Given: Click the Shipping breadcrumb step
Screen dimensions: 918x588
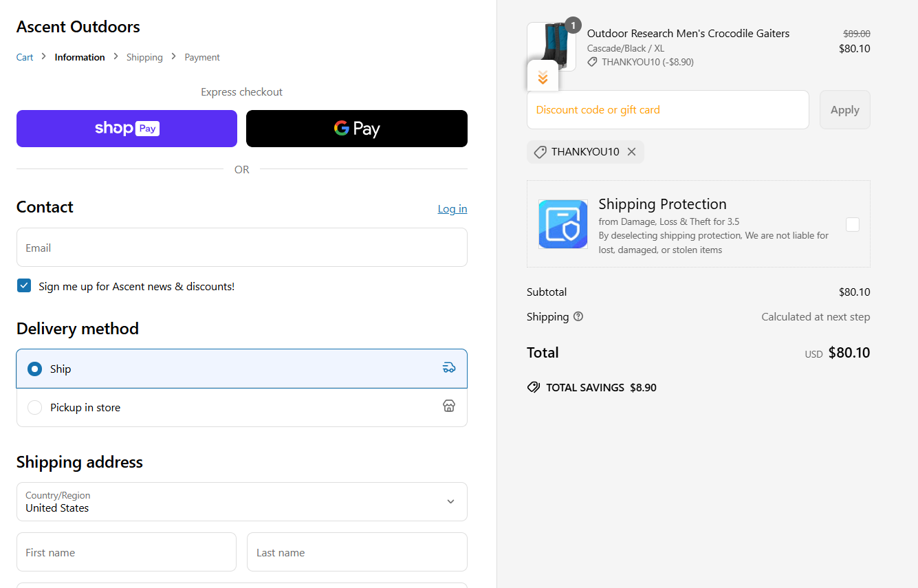Looking at the screenshot, I should click(x=144, y=57).
